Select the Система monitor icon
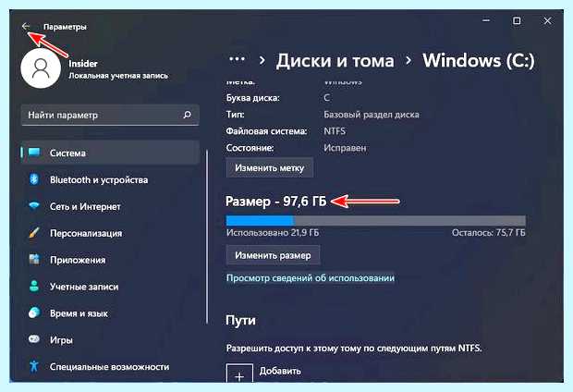The width and height of the screenshot is (573, 392). (34, 153)
